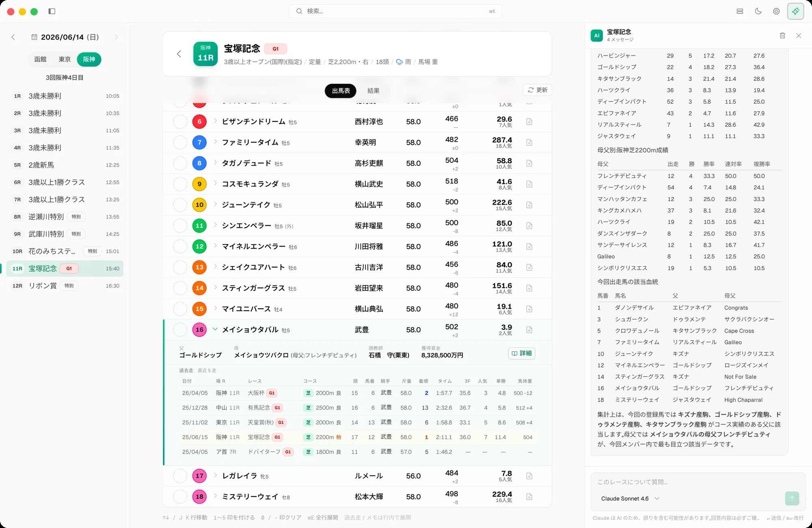Go to previous date arrow
The image size is (812, 528).
(x=13, y=37)
